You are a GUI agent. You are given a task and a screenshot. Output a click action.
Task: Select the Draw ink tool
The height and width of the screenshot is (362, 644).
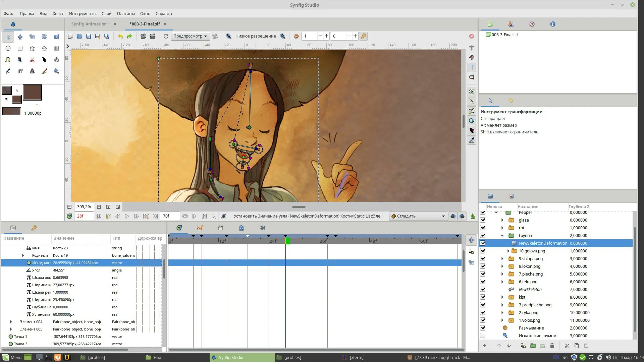click(x=20, y=60)
